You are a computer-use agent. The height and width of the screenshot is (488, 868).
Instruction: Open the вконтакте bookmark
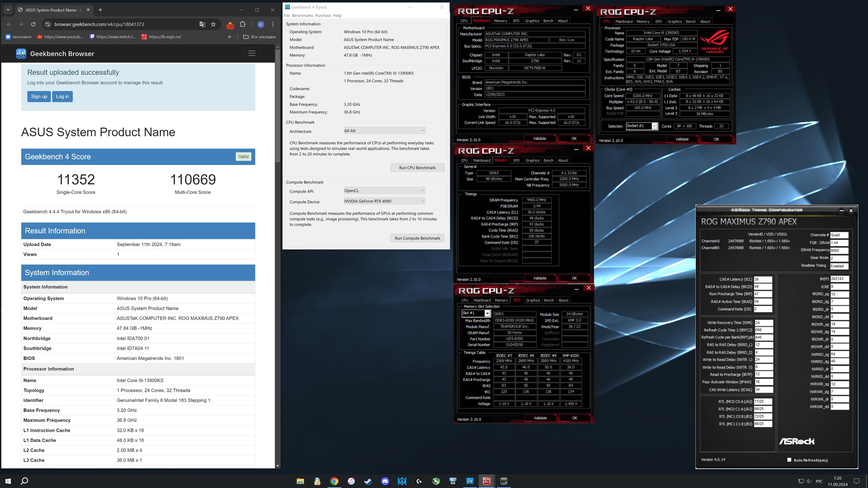click(x=19, y=37)
